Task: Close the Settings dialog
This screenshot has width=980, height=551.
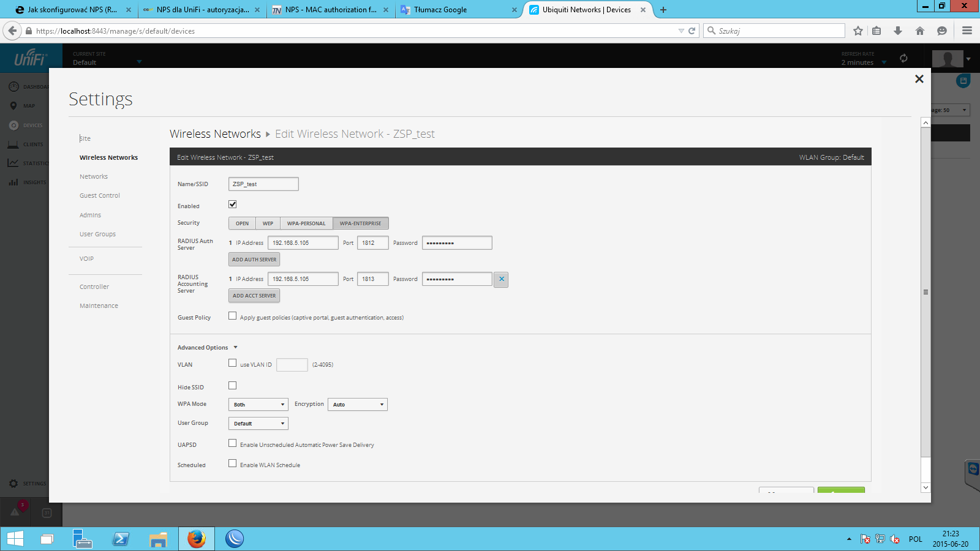Action: click(919, 79)
